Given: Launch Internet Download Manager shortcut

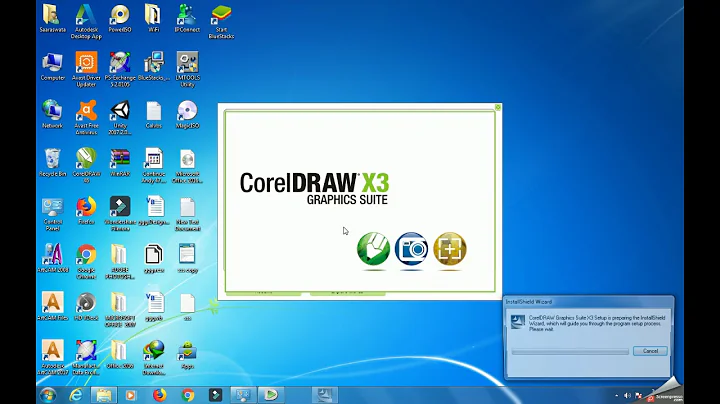Looking at the screenshot, I should click(153, 359).
